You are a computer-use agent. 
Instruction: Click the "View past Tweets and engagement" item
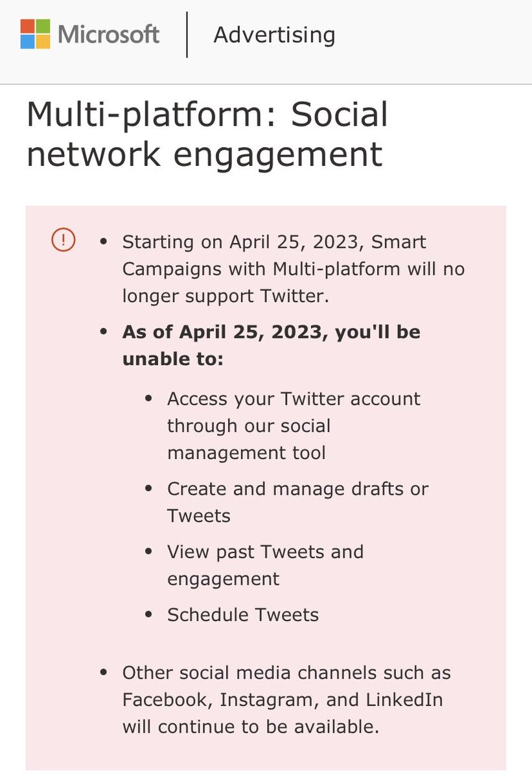[265, 565]
